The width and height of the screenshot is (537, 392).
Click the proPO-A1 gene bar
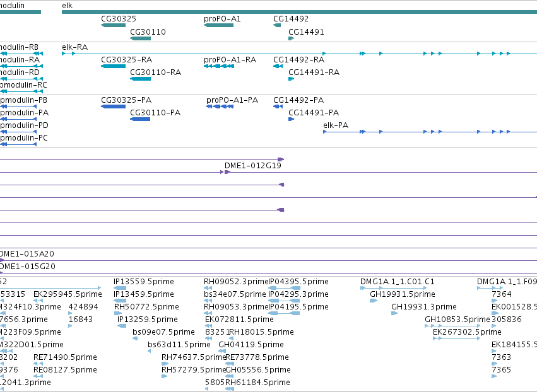[218, 25]
